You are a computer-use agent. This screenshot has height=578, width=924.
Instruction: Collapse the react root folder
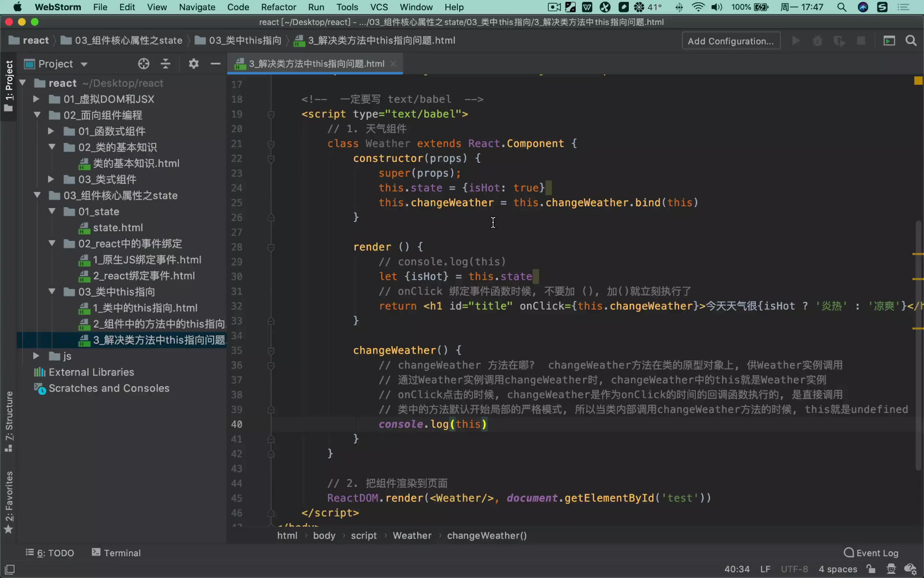coord(23,83)
